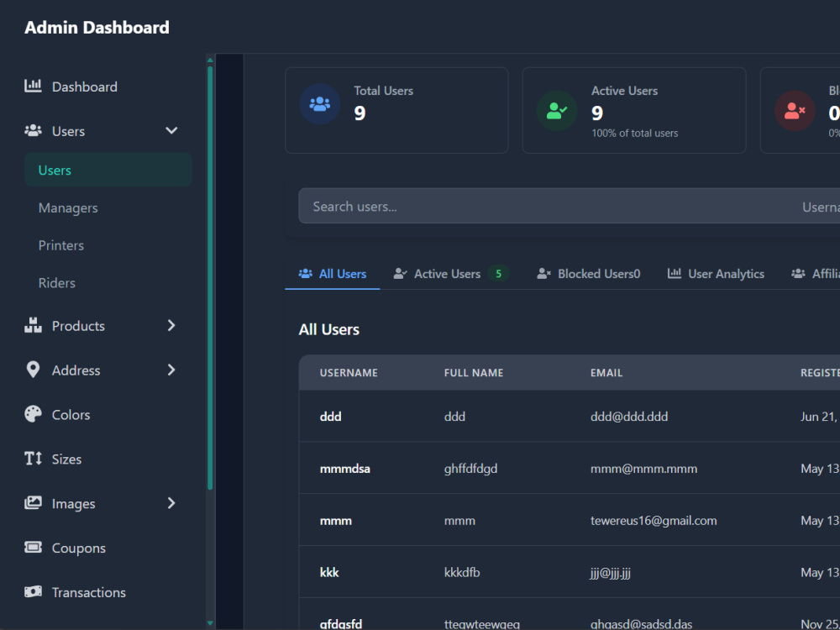Click the full name kkkdfb
The width and height of the screenshot is (840, 630).
462,572
